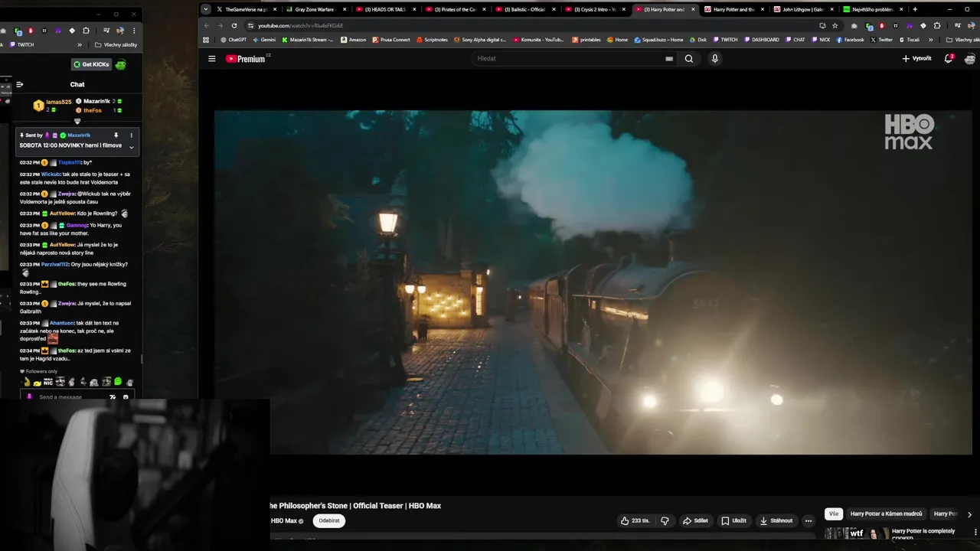Unpin the pinned message with pin icon

pyautogui.click(x=116, y=135)
